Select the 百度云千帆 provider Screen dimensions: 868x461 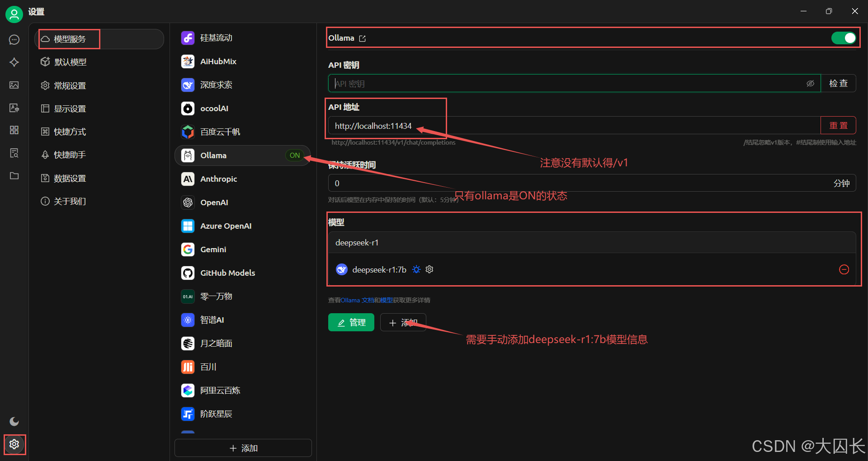[x=242, y=132]
